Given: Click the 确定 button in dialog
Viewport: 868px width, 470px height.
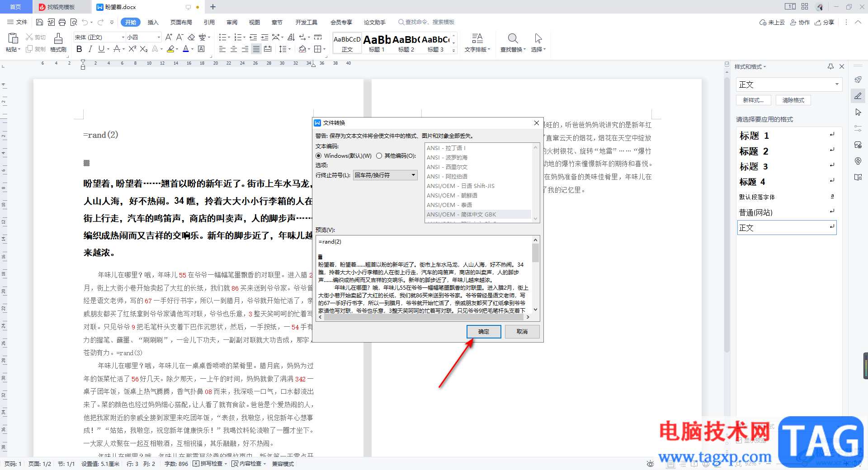Looking at the screenshot, I should click(484, 332).
